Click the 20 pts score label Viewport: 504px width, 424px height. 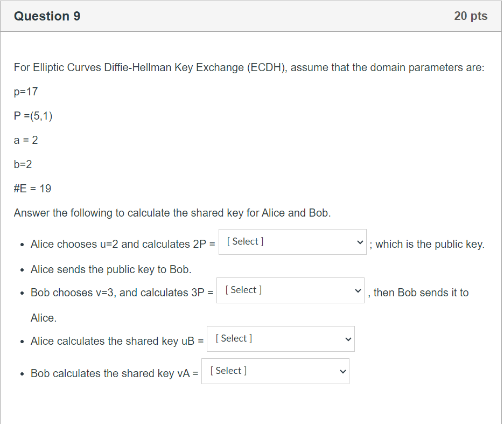tap(471, 16)
